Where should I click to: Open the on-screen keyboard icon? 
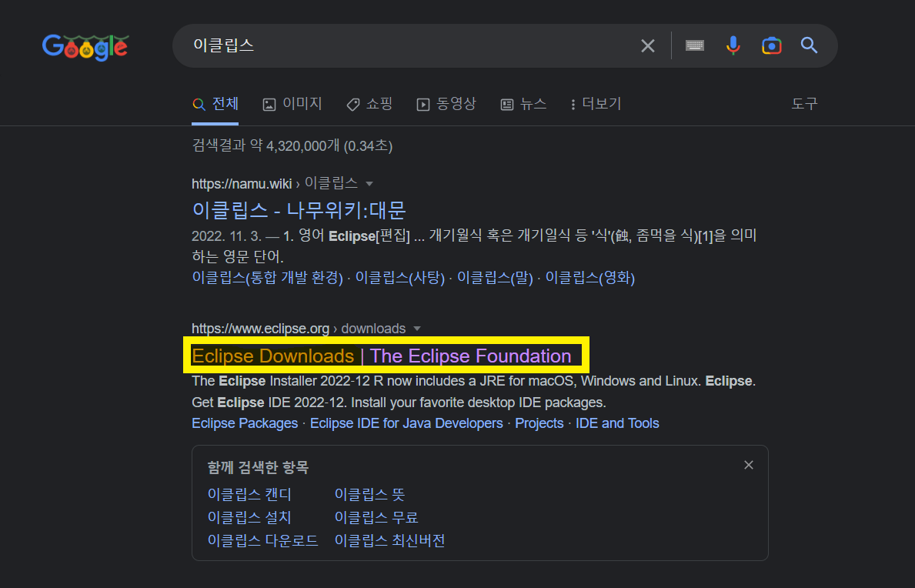pyautogui.click(x=694, y=45)
